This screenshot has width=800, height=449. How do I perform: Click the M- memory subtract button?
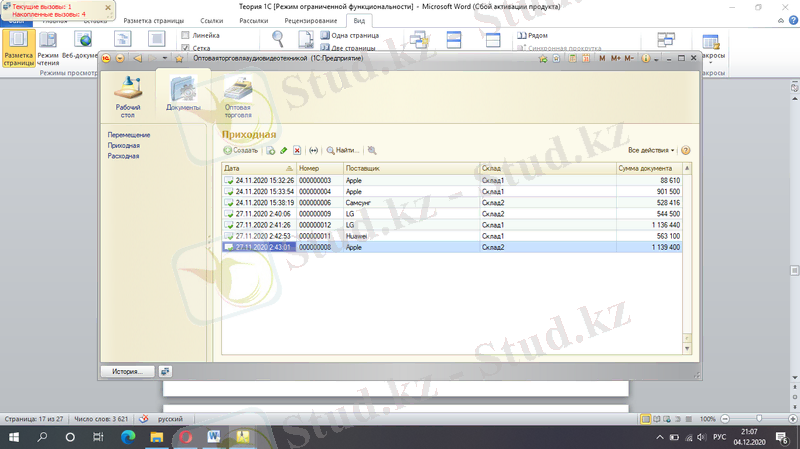[x=629, y=59]
